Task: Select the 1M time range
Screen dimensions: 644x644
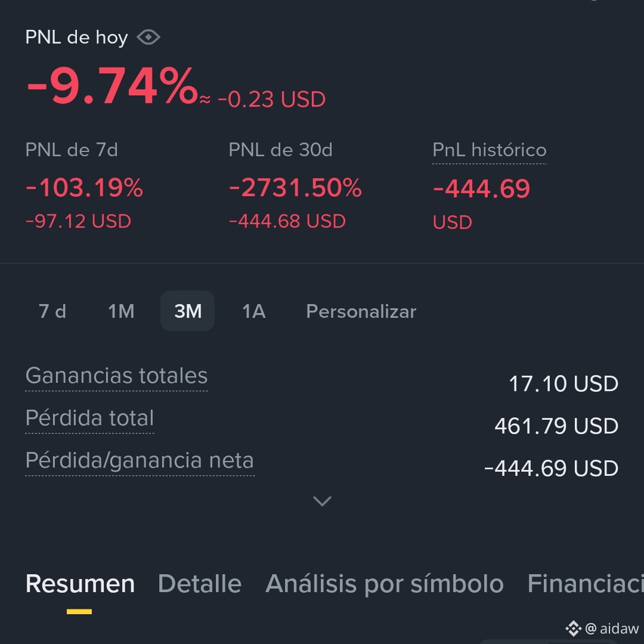Action: (x=121, y=311)
